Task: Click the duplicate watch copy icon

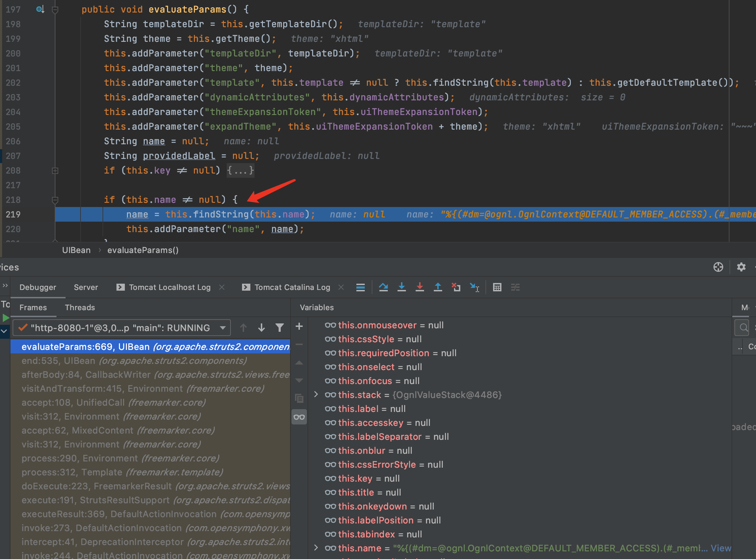Action: pyautogui.click(x=299, y=398)
